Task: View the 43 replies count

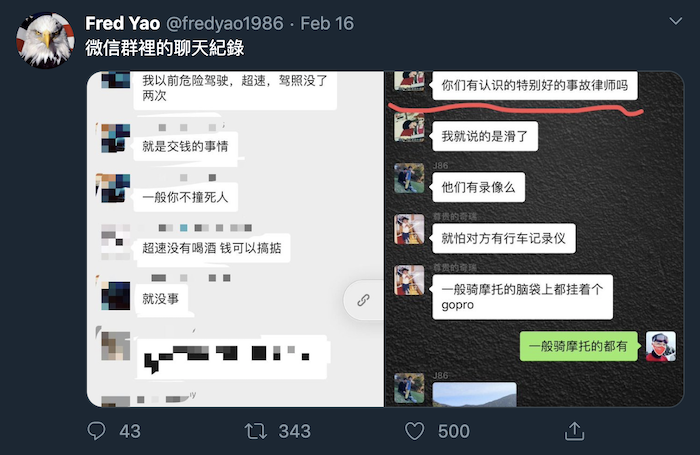Action: pyautogui.click(x=130, y=431)
